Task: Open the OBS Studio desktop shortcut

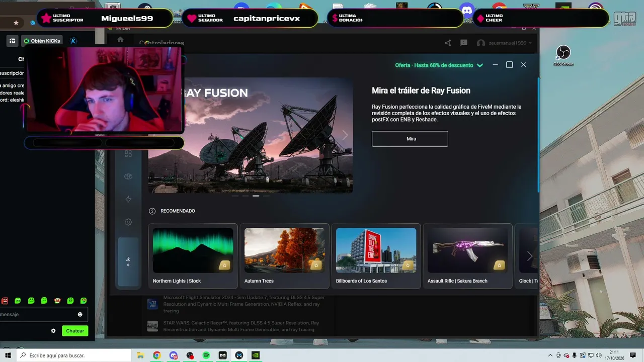Action: pos(563,55)
